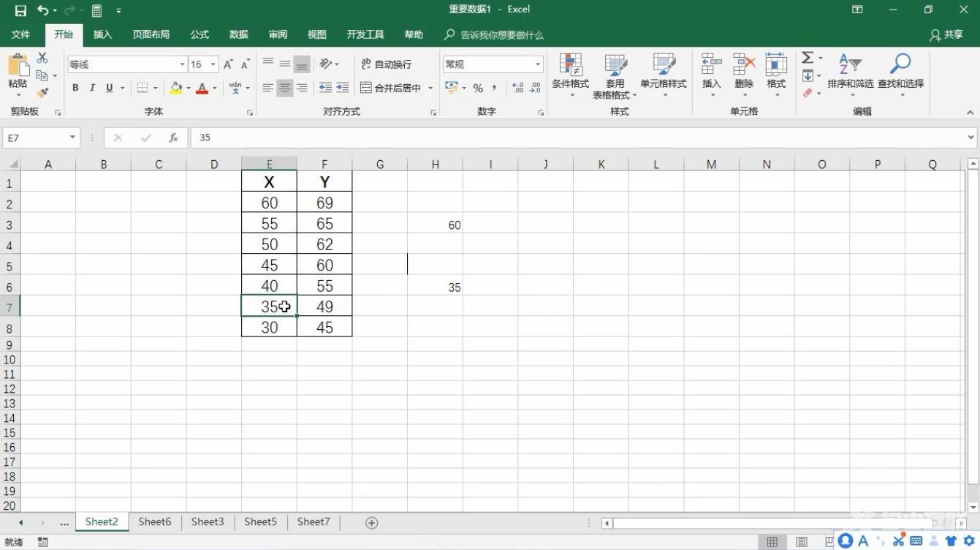Toggle top vertical alignment
The height and width of the screenshot is (550, 980).
coord(268,64)
